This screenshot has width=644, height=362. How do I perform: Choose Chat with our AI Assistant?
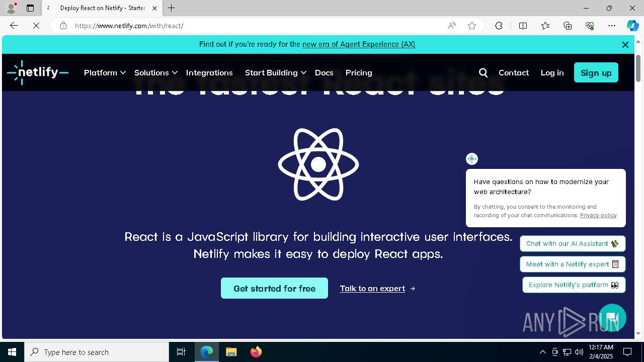[573, 244]
